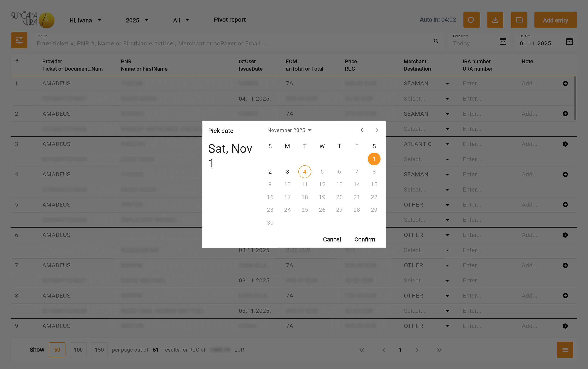Viewport: 588px width, 369px height.
Task: Expand the November 2025 month dropdown
Action: click(289, 130)
